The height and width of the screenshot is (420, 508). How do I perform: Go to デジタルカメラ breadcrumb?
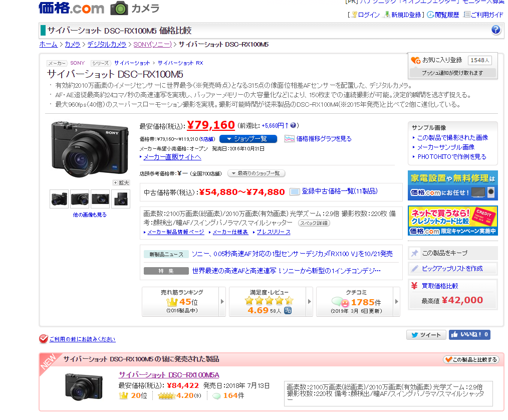tap(107, 45)
